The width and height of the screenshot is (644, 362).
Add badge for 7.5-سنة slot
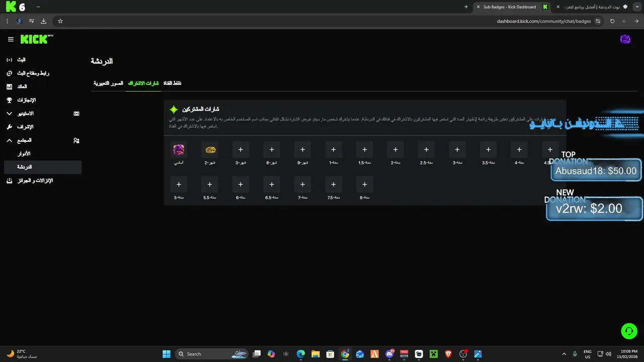333,185
